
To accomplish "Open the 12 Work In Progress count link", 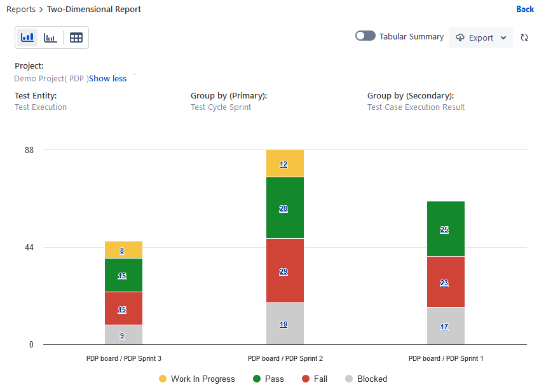I will click(283, 164).
